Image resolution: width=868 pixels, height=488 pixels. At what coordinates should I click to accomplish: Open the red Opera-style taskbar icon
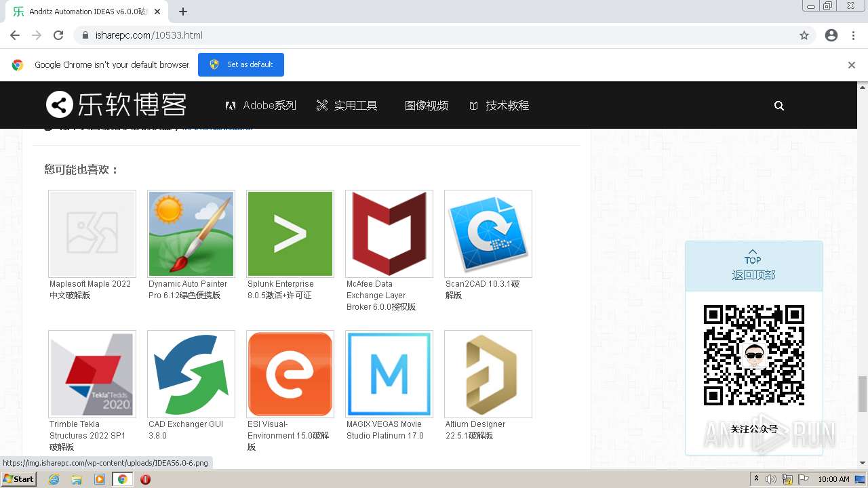[145, 479]
